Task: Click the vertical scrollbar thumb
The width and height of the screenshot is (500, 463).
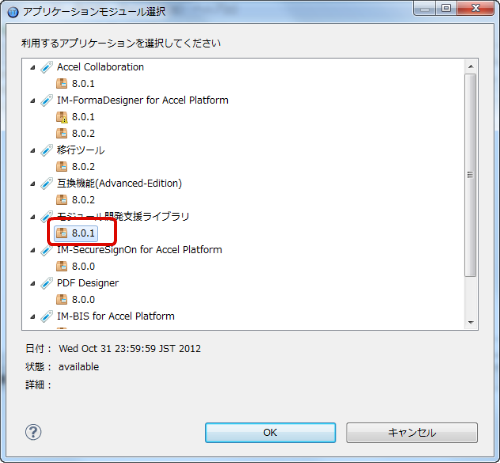Action: [x=470, y=175]
